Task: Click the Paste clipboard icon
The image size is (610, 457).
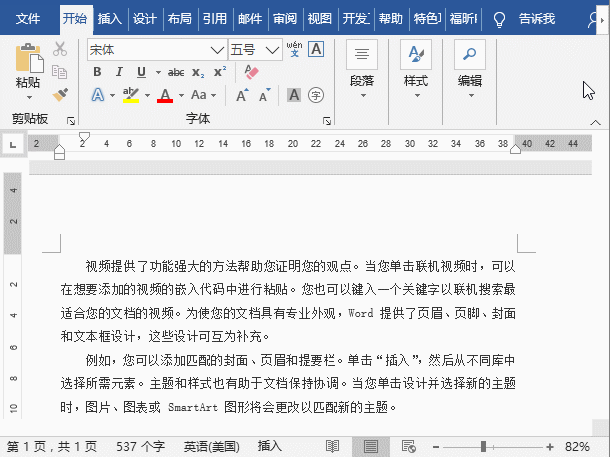Action: 30,58
